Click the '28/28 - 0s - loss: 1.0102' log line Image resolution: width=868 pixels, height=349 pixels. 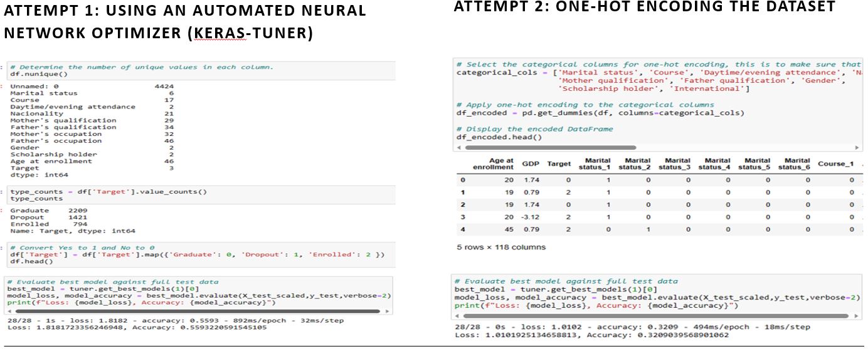(x=632, y=327)
